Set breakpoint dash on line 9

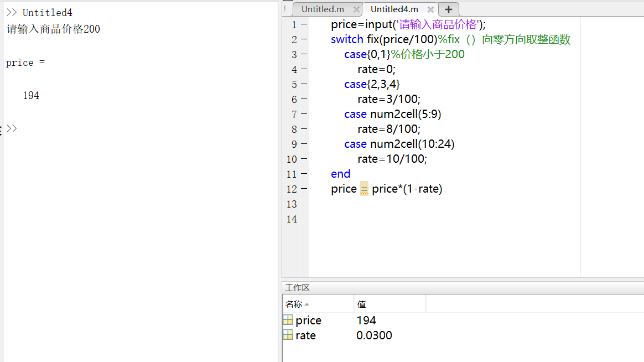pyautogui.click(x=304, y=144)
